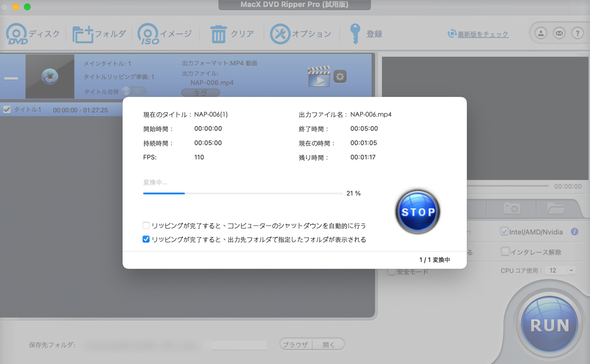Click the DVD Disc load icon
The image size is (590, 364).
point(17,34)
